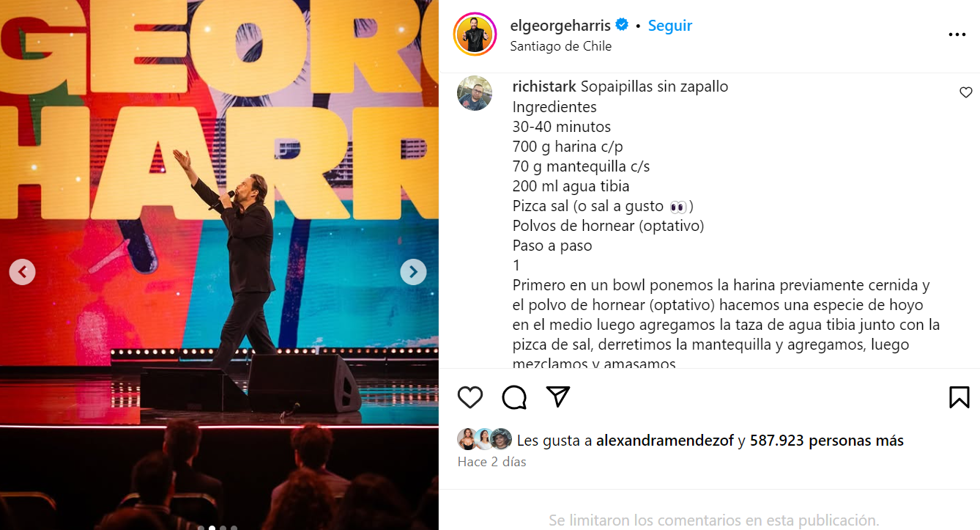The height and width of the screenshot is (530, 980).
Task: Click the stage photo of George Harris
Action: pyautogui.click(x=220, y=265)
